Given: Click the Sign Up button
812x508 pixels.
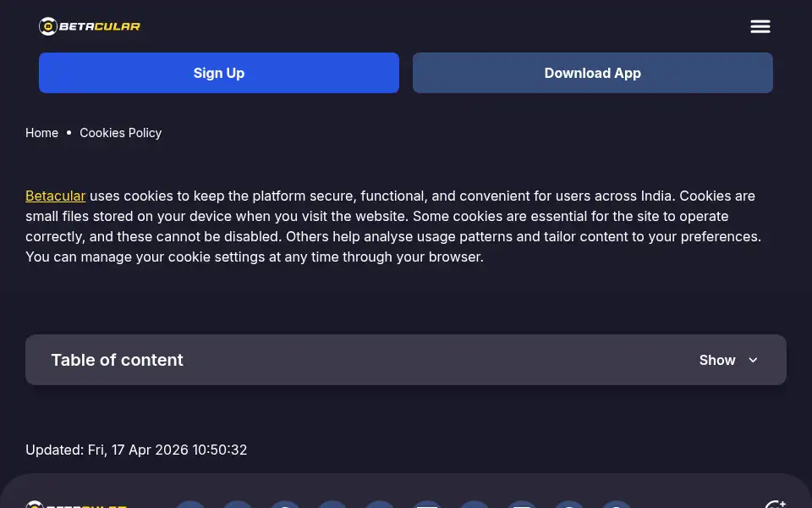Looking at the screenshot, I should (x=218, y=73).
